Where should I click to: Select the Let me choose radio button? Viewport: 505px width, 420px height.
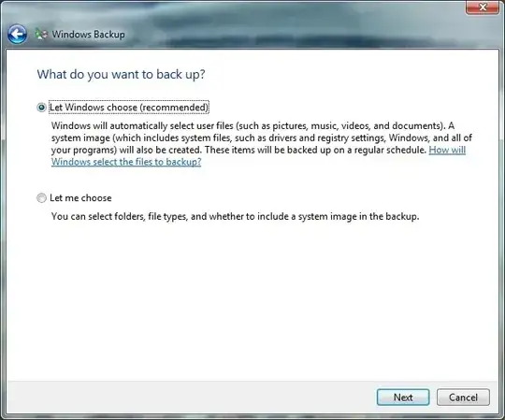(x=41, y=197)
